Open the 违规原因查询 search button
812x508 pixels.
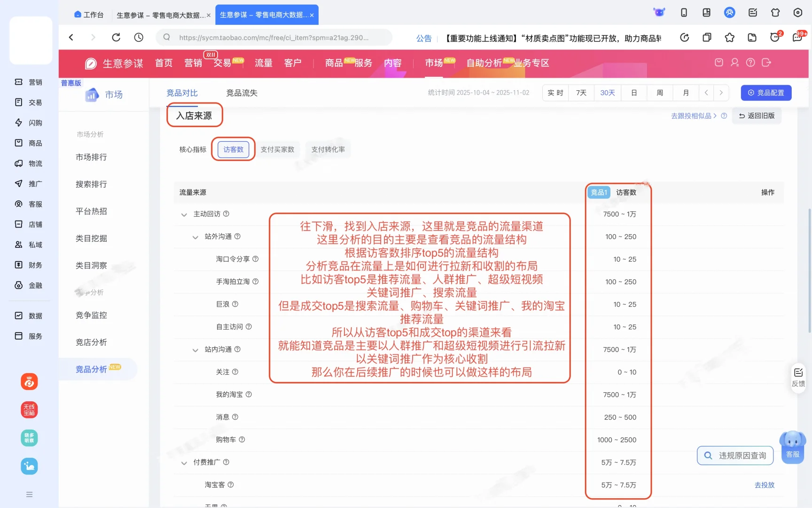[735, 455]
